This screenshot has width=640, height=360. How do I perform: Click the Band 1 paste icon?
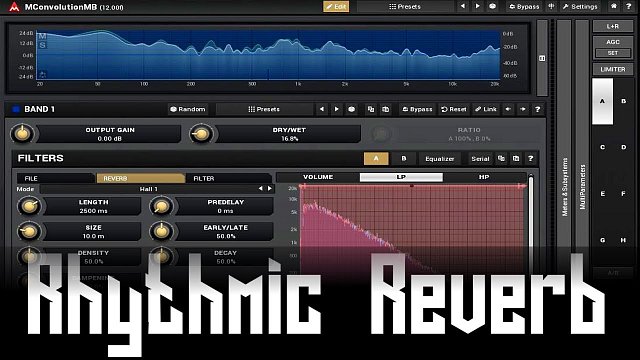[x=385, y=109]
